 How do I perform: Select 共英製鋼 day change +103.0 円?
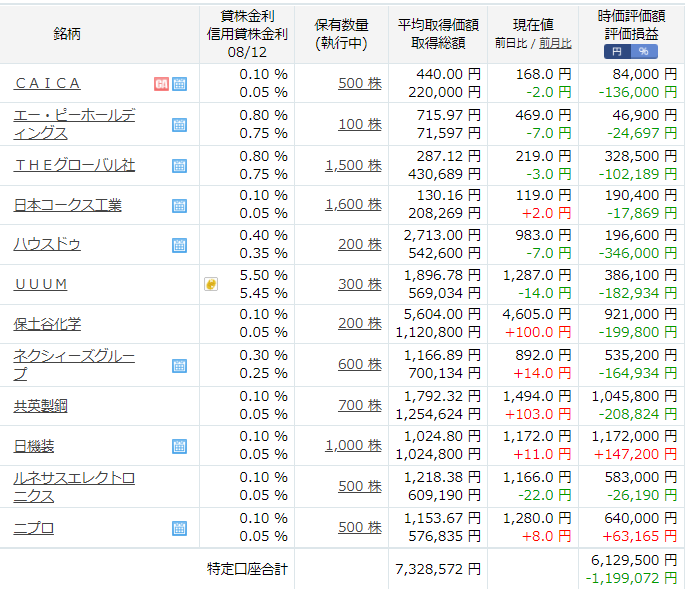pyautogui.click(x=538, y=414)
